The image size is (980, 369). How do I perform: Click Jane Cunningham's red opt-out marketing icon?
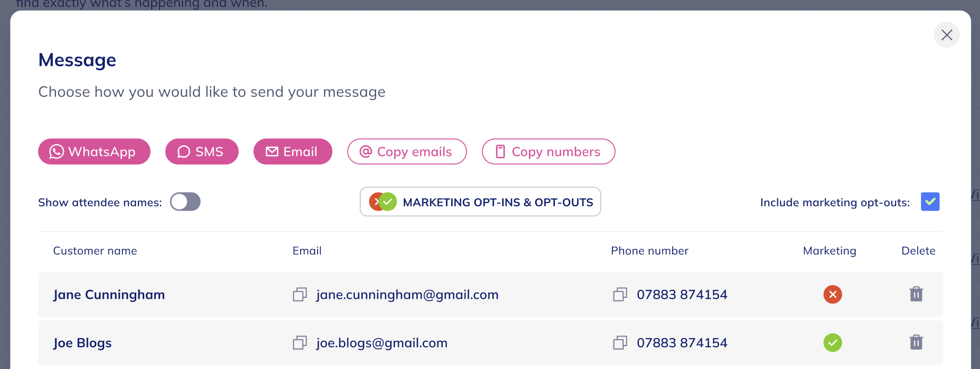click(x=833, y=295)
